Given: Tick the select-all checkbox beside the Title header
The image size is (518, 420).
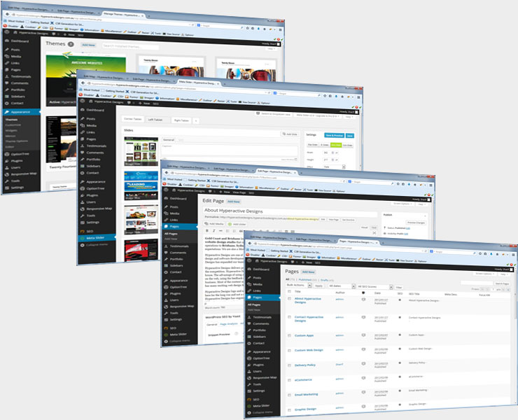Looking at the screenshot, I should [x=289, y=291].
